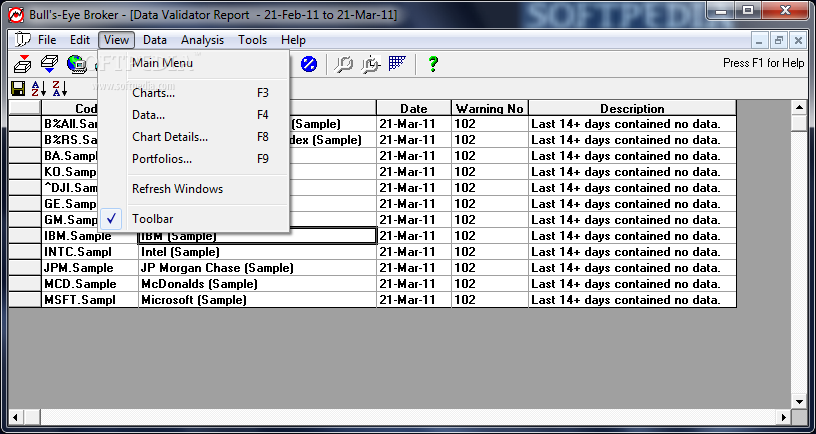This screenshot has width=816, height=434.
Task: Click vertical scrollbar down arrow
Action: (799, 401)
